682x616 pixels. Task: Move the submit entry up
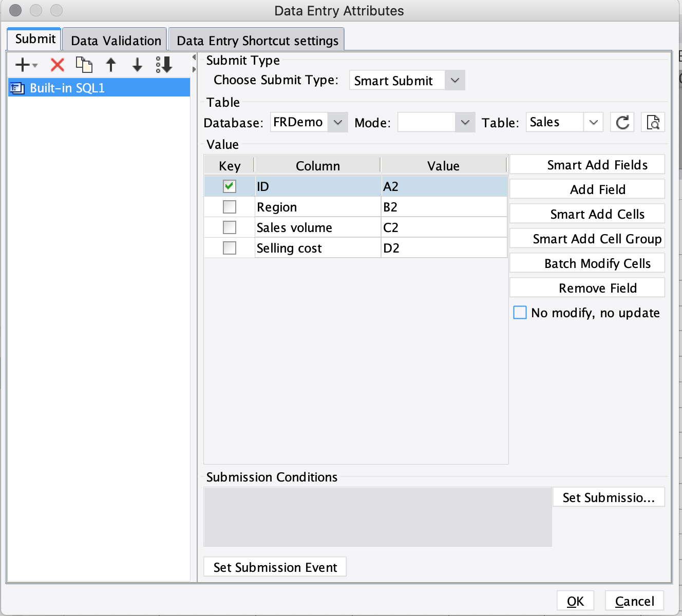click(x=111, y=64)
